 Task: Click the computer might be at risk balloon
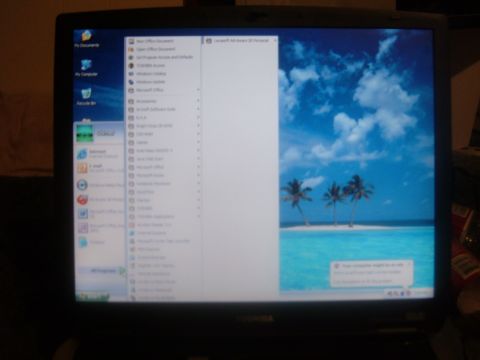pos(372,273)
